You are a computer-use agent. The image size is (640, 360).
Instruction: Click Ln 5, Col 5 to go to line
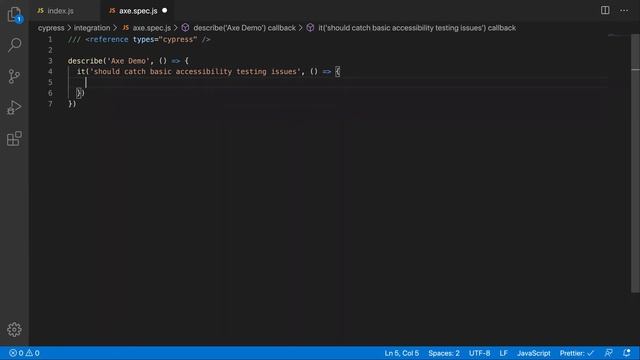tap(402, 353)
